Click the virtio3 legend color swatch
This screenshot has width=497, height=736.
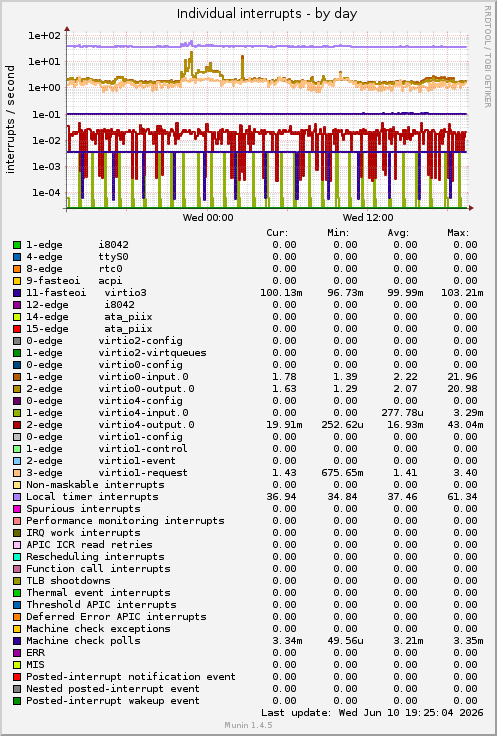pos(17,293)
